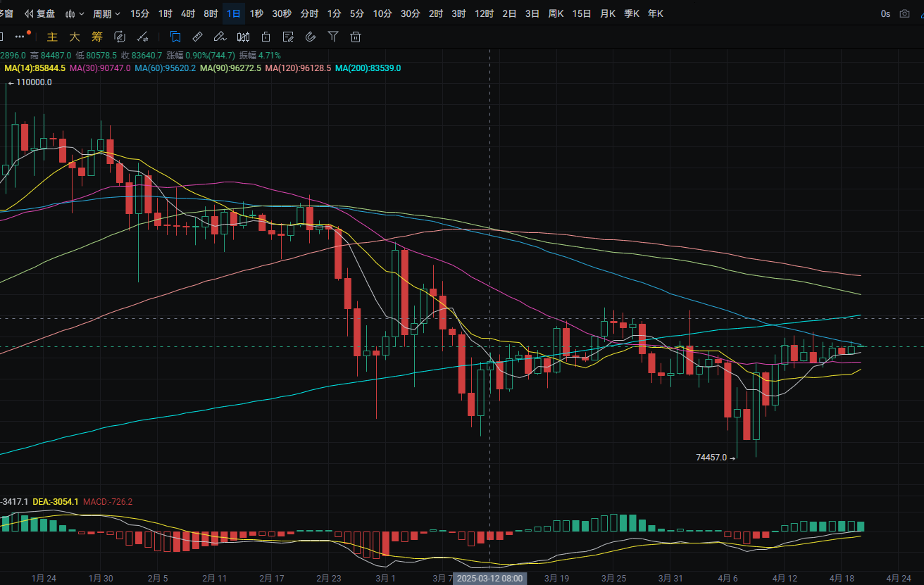The width and height of the screenshot is (924, 585).
Task: Expand the three-dots more options menu
Action: [x=20, y=37]
